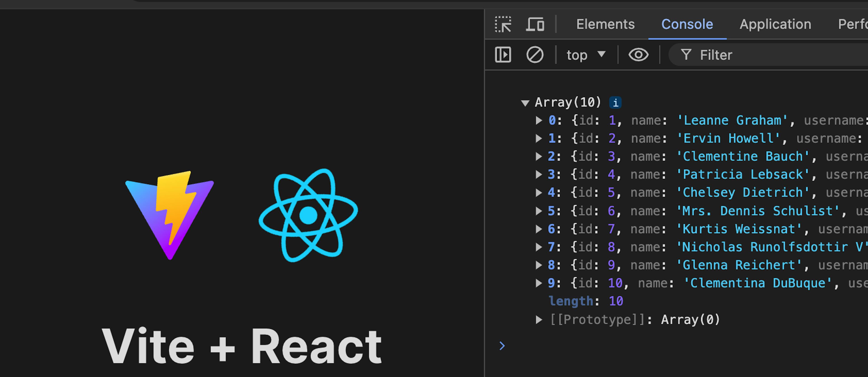Expand item 6 Kurtis Weissnat
868x377 pixels.
[539, 229]
